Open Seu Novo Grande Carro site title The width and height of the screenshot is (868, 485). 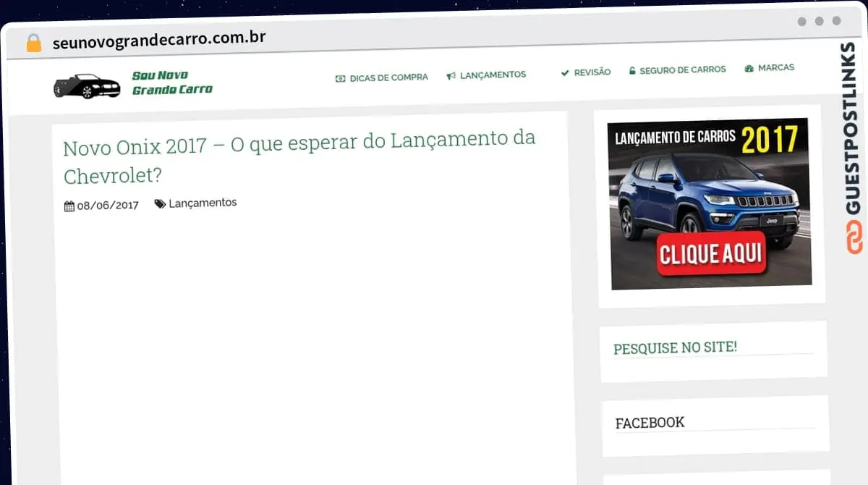(x=172, y=83)
